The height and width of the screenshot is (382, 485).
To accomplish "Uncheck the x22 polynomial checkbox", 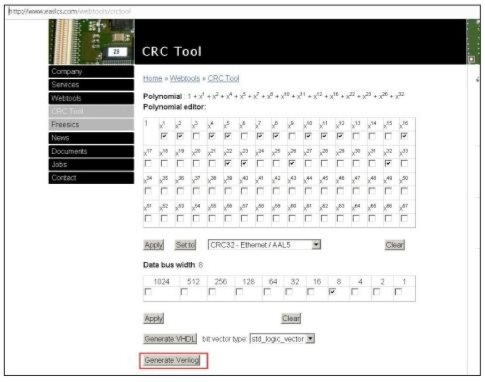I will (x=228, y=163).
